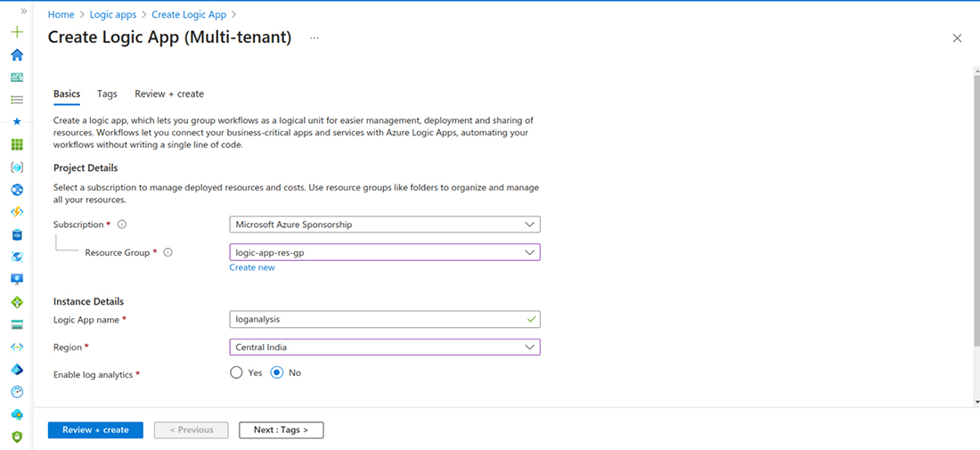The width and height of the screenshot is (980, 450).
Task: Click the Create Logic App (Multi-tenant) title
Action: point(169,37)
